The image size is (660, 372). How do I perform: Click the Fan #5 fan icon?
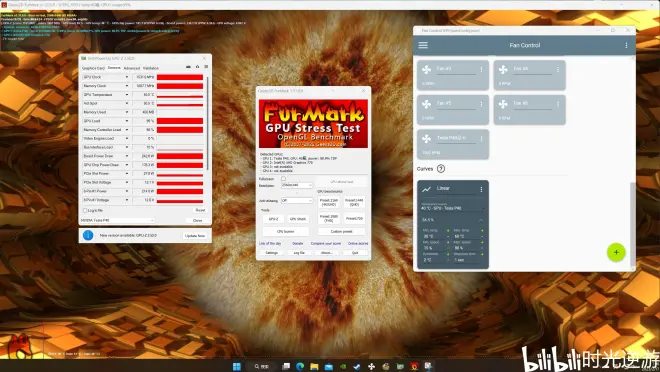(x=426, y=104)
